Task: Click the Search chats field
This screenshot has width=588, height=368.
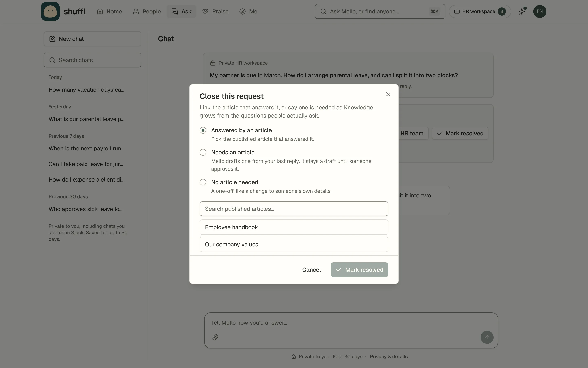Action: tap(92, 60)
